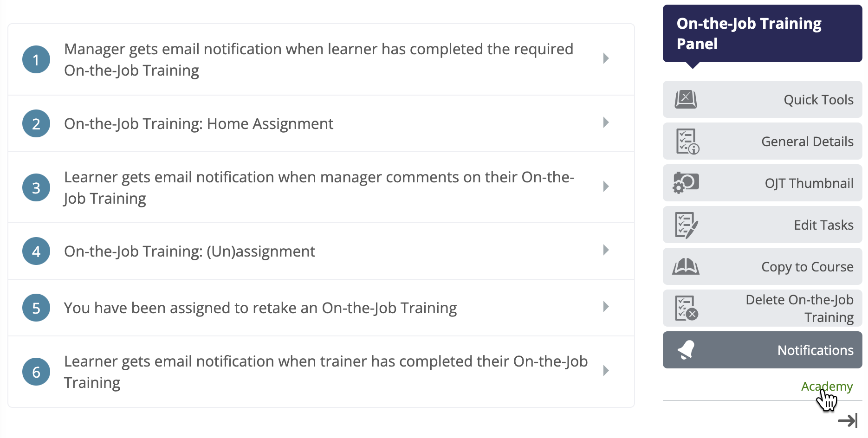
Task: Click the General Details checklist icon
Action: tap(687, 141)
